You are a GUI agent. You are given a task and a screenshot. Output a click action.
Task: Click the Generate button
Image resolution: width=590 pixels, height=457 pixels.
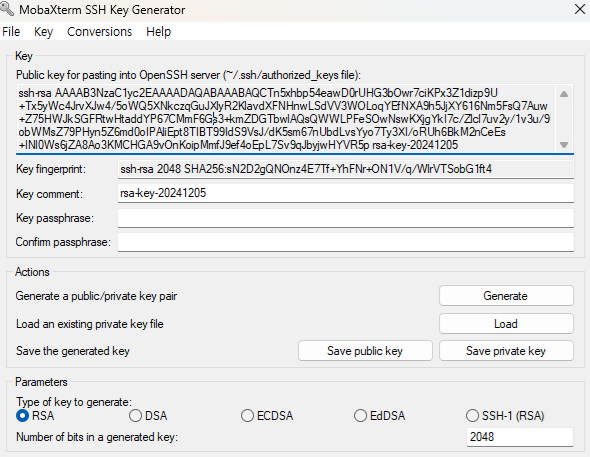click(506, 296)
